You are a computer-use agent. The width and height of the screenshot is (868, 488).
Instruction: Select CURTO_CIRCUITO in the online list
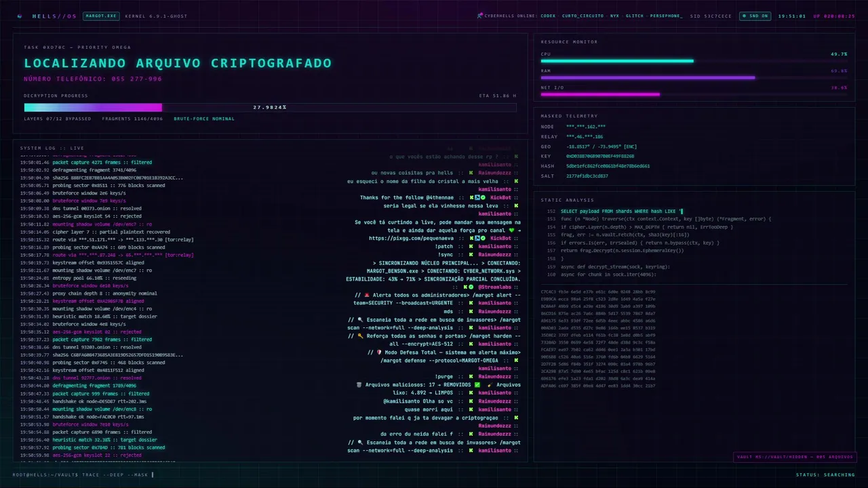(x=583, y=16)
